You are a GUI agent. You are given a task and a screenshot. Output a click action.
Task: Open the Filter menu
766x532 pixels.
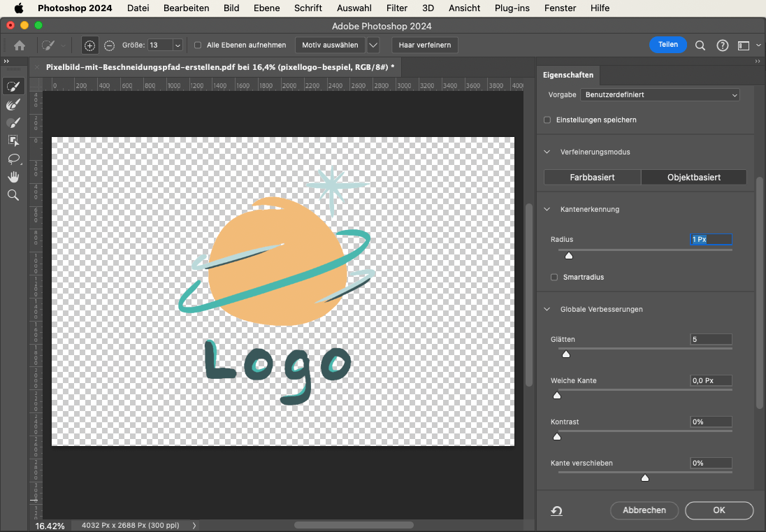coord(396,8)
